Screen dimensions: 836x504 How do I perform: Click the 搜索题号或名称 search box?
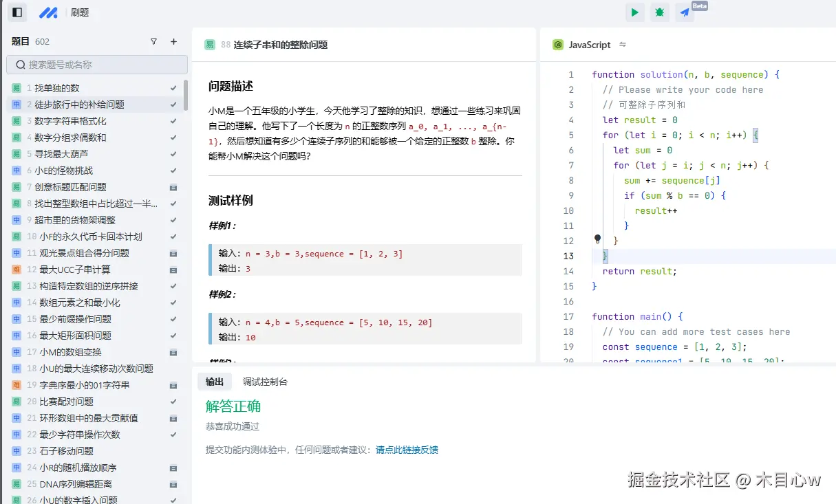pos(96,64)
